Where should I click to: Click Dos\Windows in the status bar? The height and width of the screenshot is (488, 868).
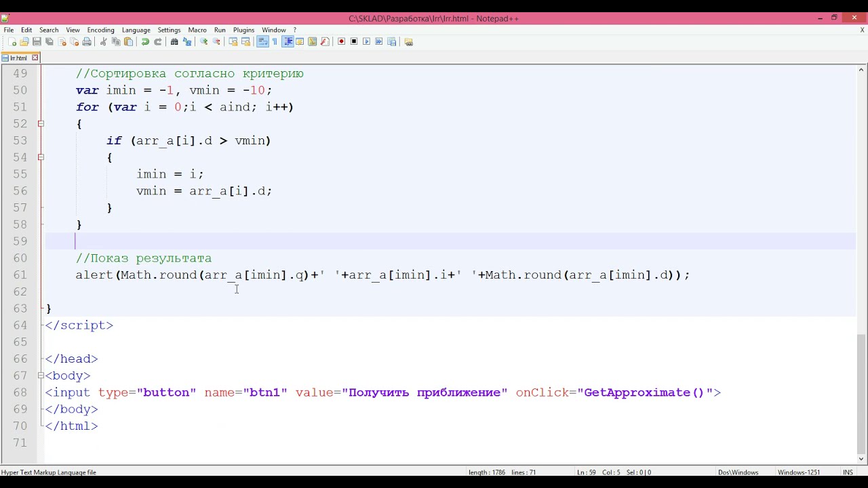click(738, 472)
